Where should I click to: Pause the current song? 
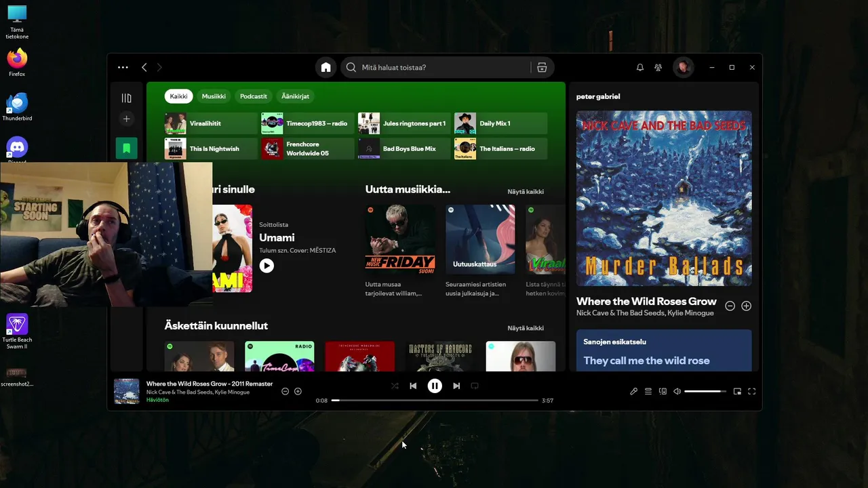click(x=435, y=386)
